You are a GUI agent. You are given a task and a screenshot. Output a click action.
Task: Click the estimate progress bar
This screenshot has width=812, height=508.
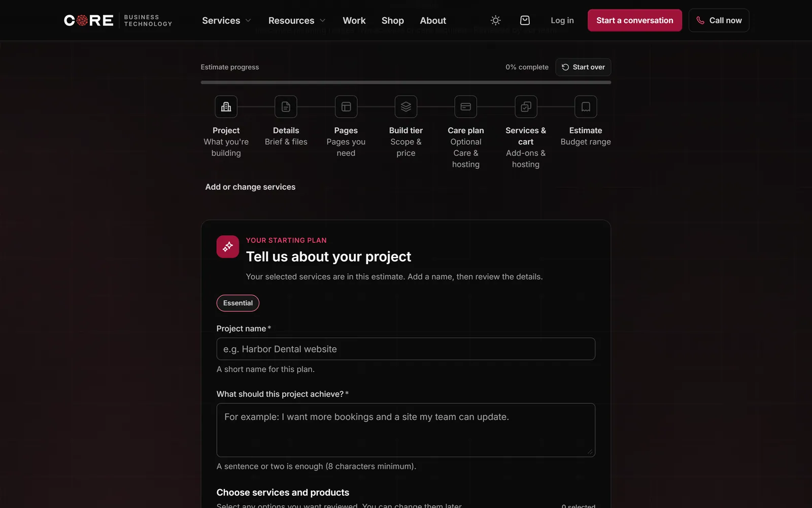tap(406, 82)
